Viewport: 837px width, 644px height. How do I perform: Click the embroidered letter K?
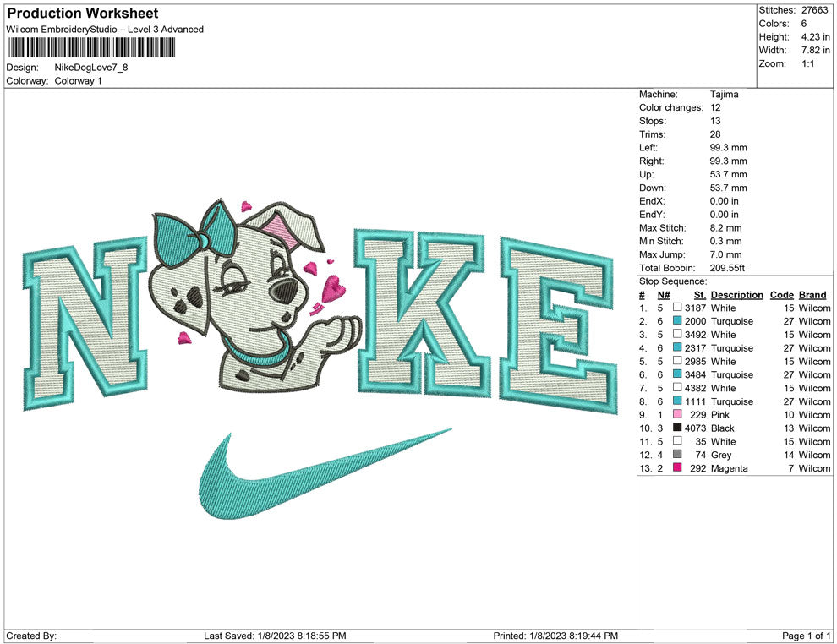point(423,312)
